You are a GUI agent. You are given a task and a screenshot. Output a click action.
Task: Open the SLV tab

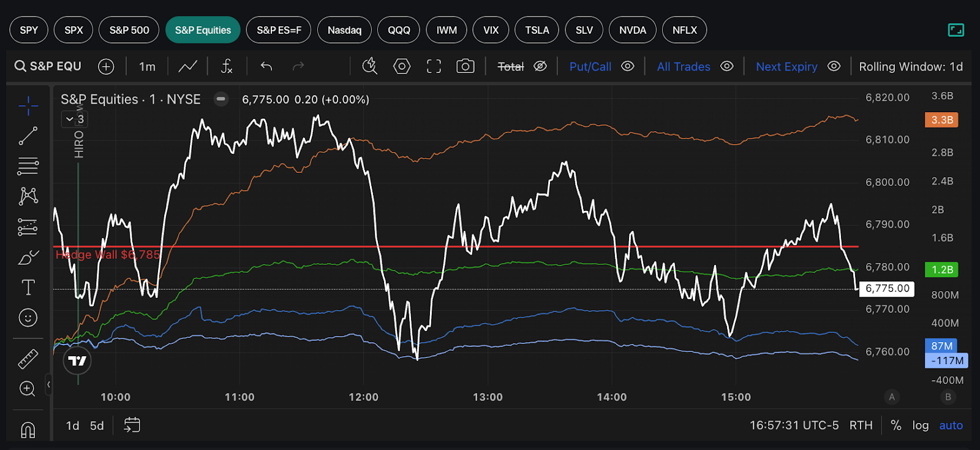pos(584,30)
